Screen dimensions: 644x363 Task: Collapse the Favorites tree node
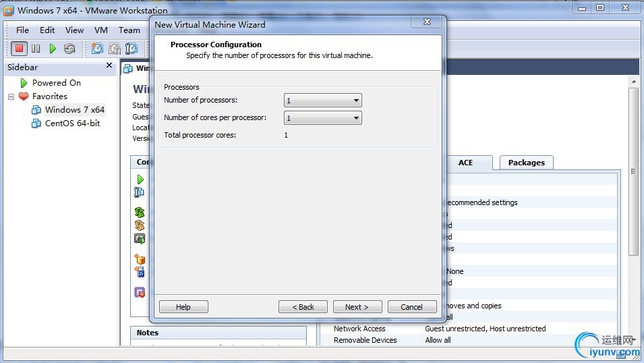(11, 96)
